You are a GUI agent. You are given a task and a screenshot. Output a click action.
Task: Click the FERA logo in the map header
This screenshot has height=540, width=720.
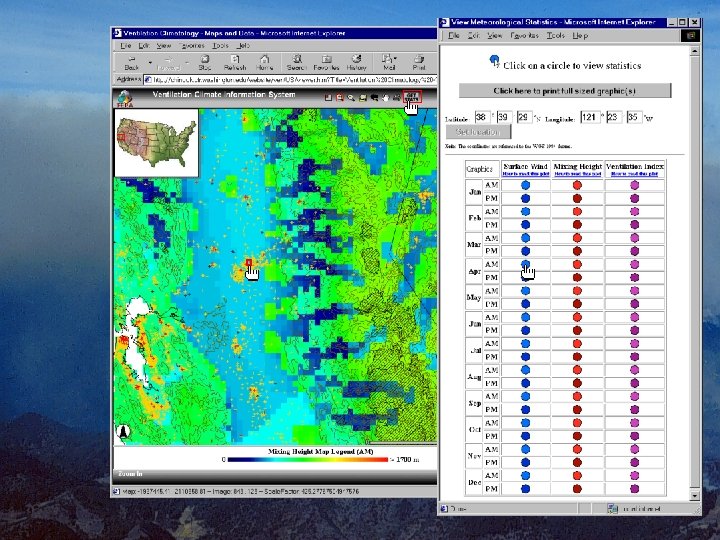[x=125, y=98]
